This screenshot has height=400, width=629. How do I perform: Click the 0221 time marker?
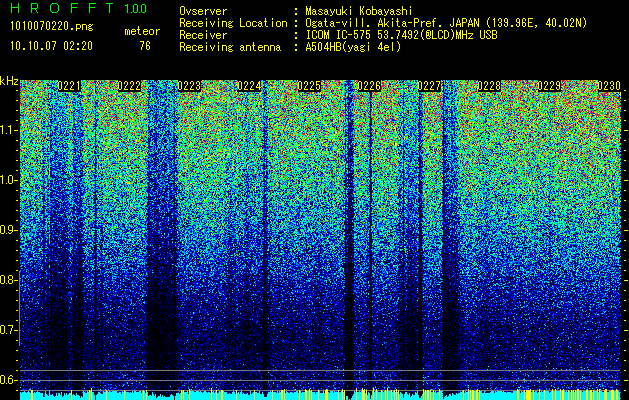click(x=69, y=86)
